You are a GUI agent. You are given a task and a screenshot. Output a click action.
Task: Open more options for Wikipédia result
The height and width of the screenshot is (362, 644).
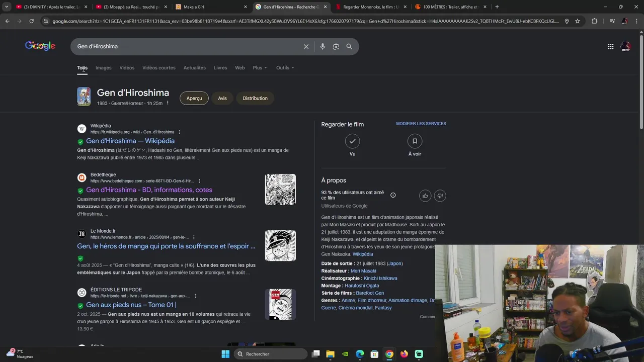179,132
